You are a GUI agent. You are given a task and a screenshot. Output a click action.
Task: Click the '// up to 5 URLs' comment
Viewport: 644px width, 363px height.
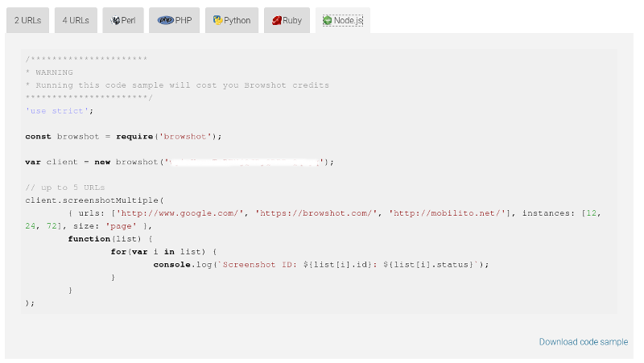(65, 188)
